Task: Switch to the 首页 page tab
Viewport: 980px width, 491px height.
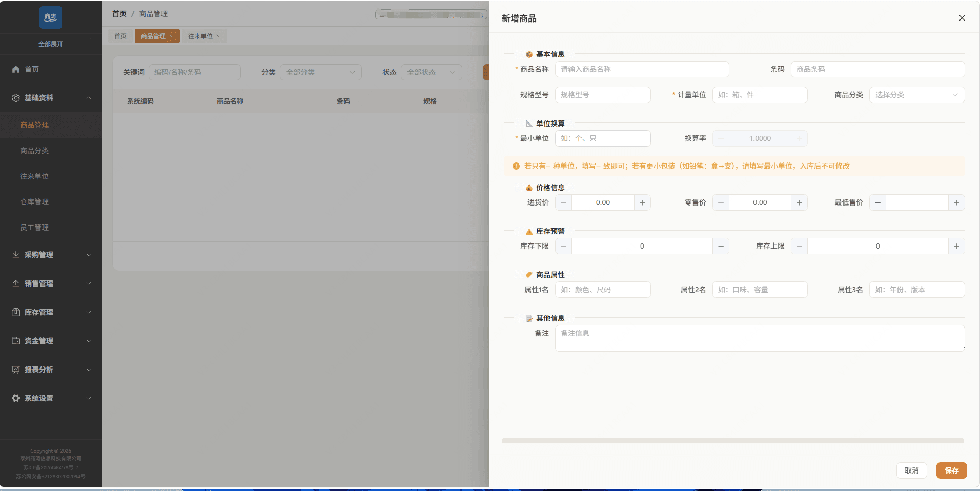Action: [x=120, y=36]
